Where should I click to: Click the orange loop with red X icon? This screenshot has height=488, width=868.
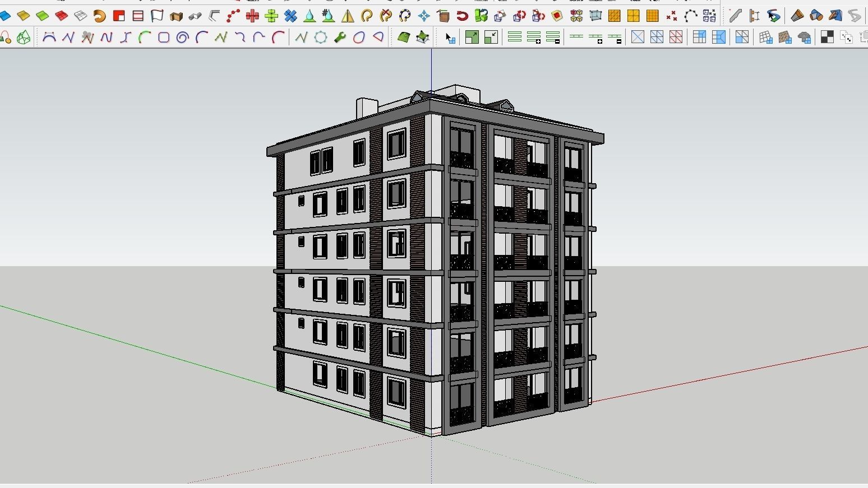(x=386, y=16)
